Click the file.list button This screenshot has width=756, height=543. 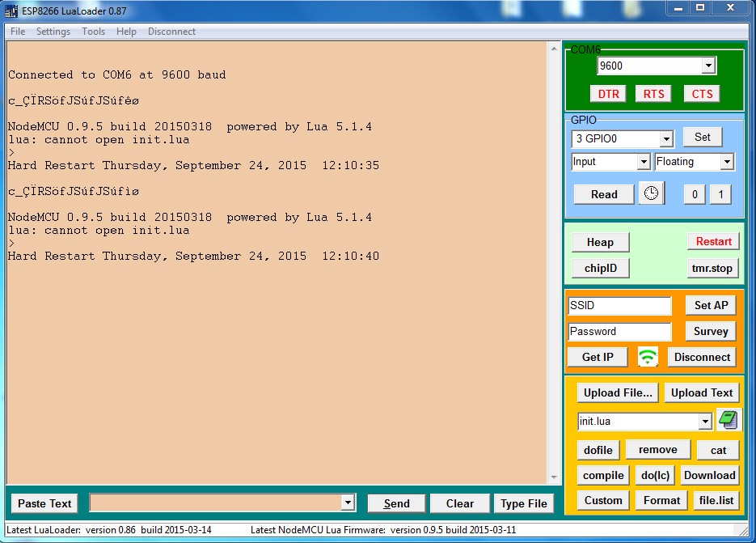tap(716, 501)
